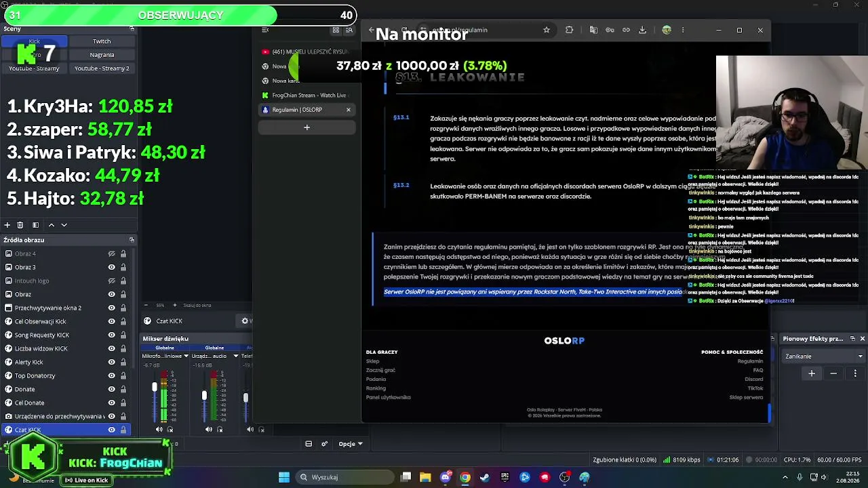Open Steam from the taskbar

pyautogui.click(x=485, y=477)
